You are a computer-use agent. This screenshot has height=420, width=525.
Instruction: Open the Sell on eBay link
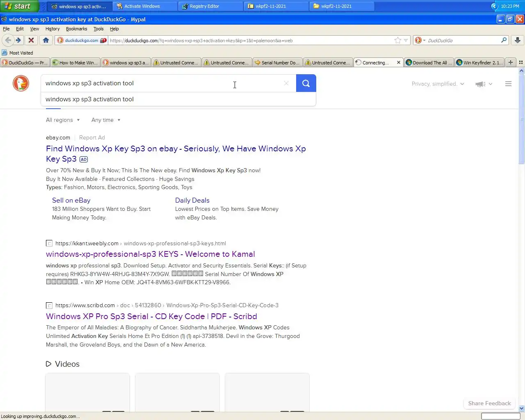click(x=71, y=200)
